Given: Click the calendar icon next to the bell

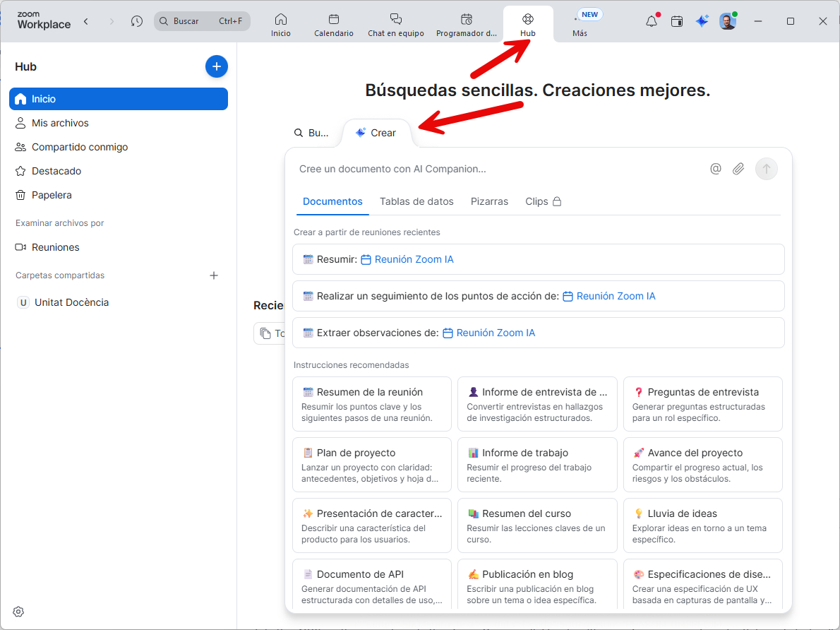Looking at the screenshot, I should 677,21.
